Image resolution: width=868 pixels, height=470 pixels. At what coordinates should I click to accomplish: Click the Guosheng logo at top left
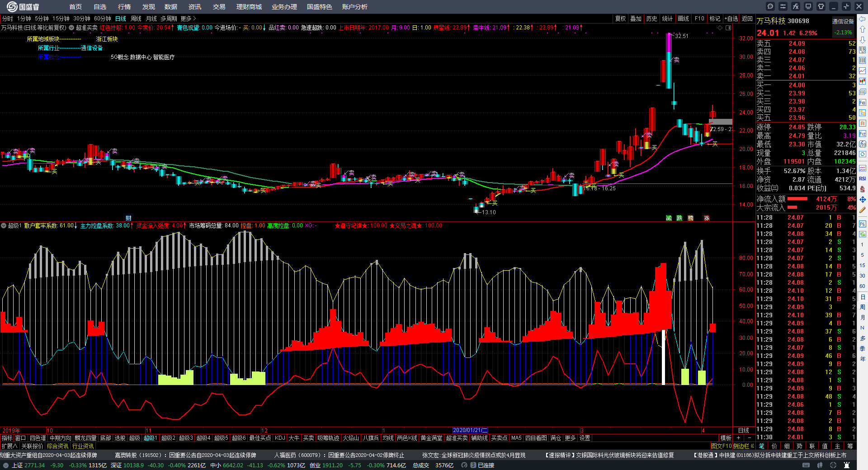23,7
